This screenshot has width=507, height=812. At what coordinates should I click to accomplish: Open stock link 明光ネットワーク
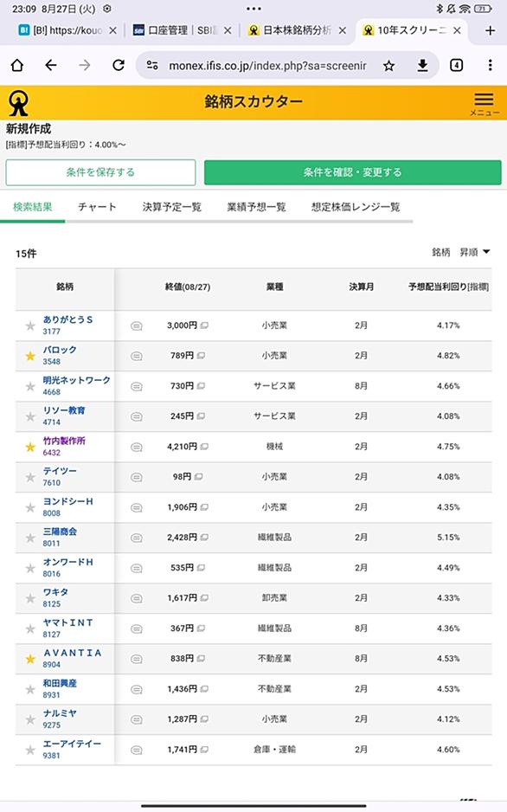coord(76,380)
